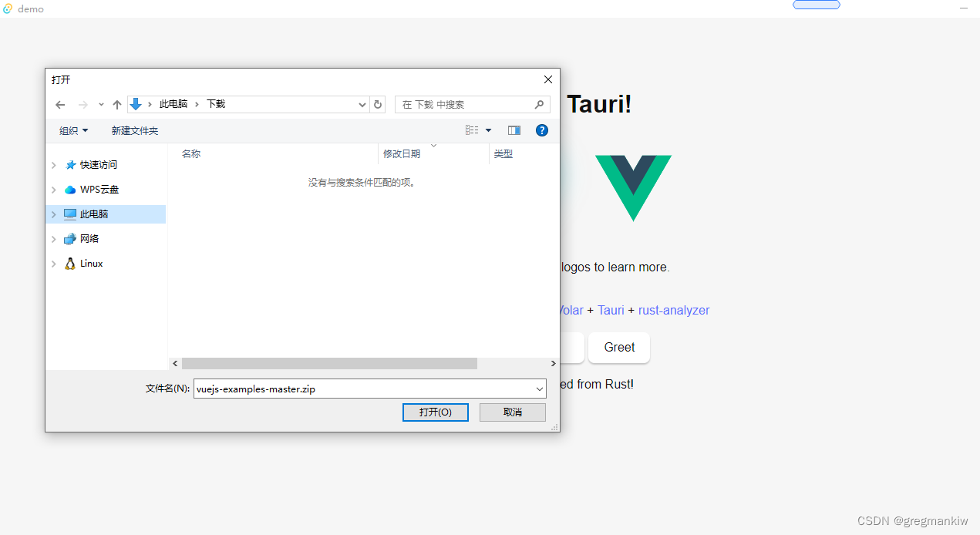Refresh the folder view

[x=378, y=105]
